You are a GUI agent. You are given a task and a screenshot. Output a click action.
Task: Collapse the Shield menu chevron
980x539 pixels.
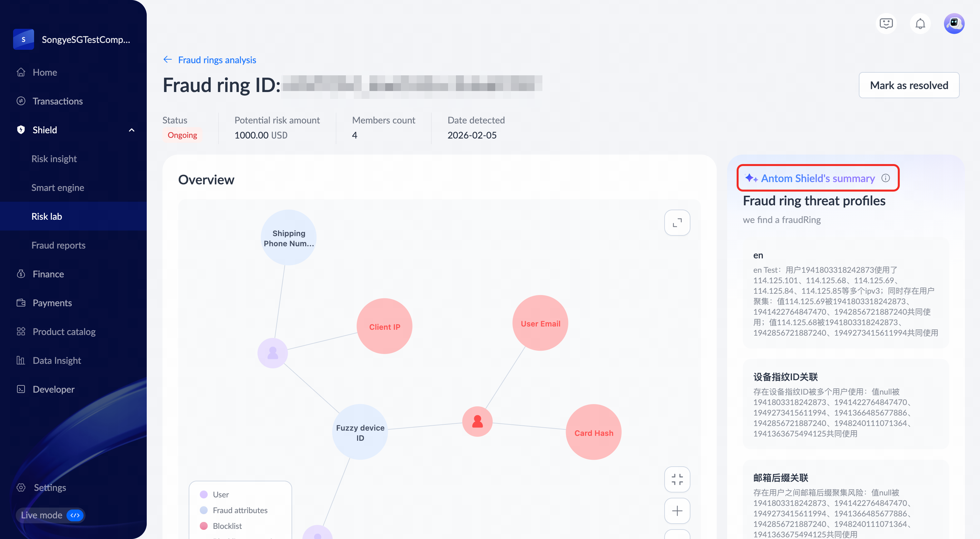point(132,130)
